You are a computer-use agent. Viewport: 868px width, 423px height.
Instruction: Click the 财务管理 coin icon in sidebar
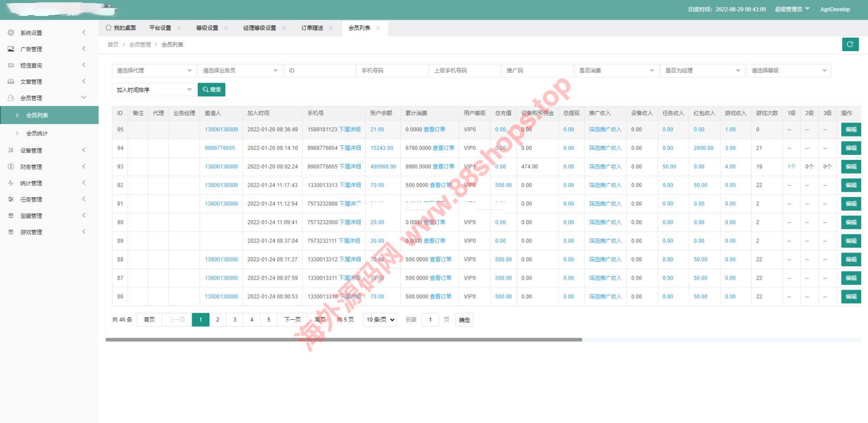coord(11,167)
